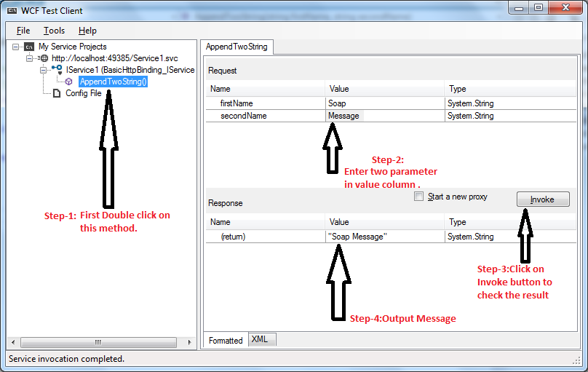Minimize the WCF Test Client window

pyautogui.click(x=519, y=8)
